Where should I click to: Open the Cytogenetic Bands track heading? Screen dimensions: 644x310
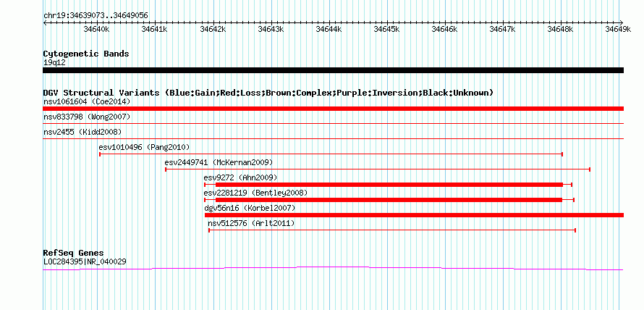[86, 54]
